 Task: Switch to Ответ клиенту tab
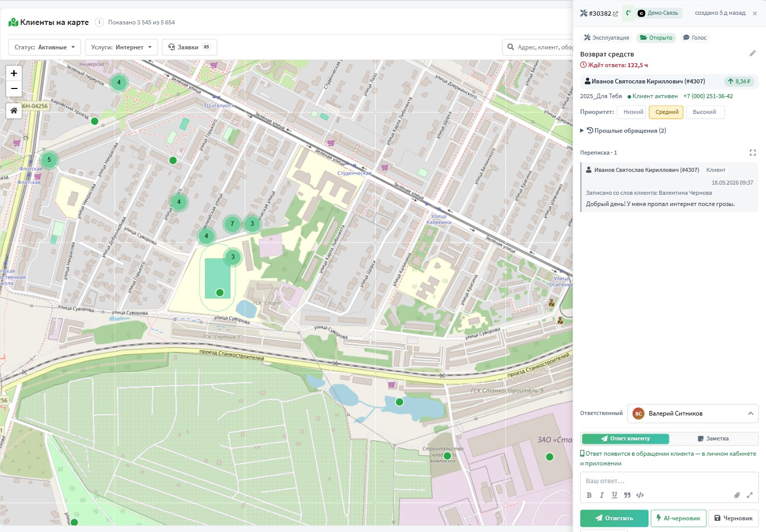625,438
